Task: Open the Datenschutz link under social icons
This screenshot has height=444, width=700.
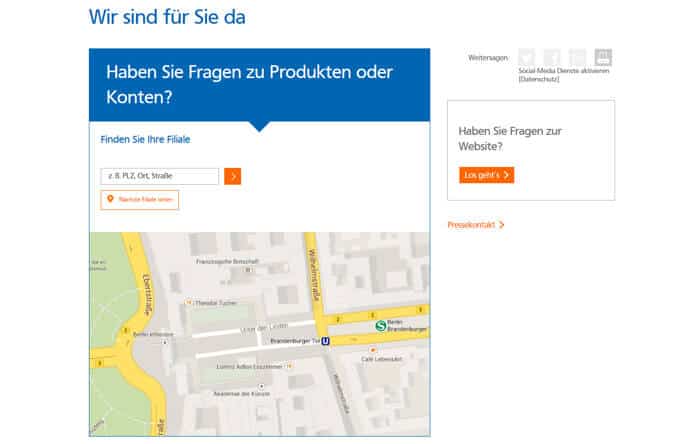Action: (x=539, y=79)
